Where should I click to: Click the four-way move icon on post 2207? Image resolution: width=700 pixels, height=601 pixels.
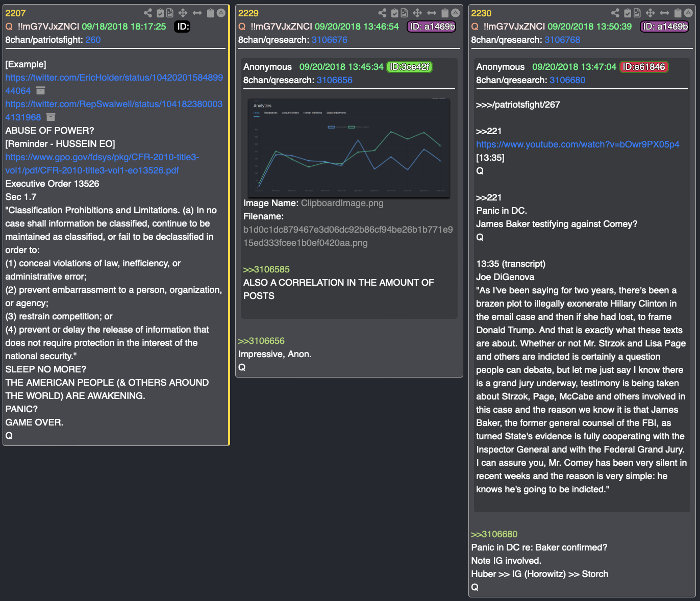click(183, 13)
